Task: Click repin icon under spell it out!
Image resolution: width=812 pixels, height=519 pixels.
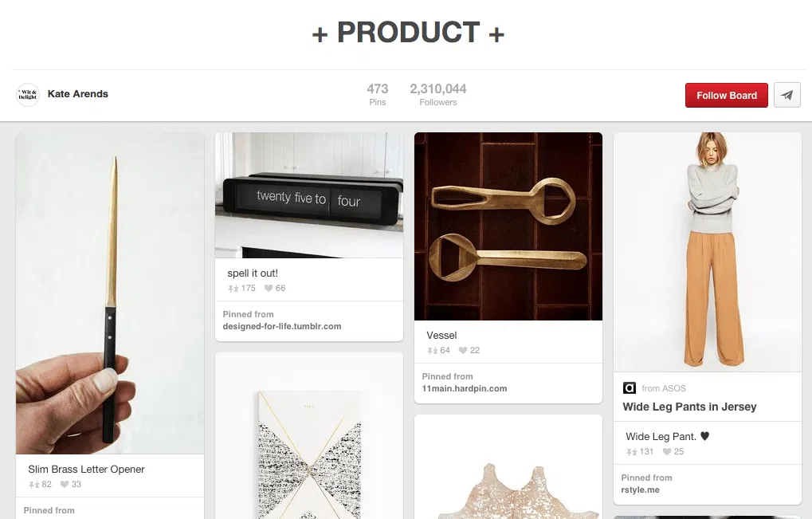Action: [x=233, y=289]
